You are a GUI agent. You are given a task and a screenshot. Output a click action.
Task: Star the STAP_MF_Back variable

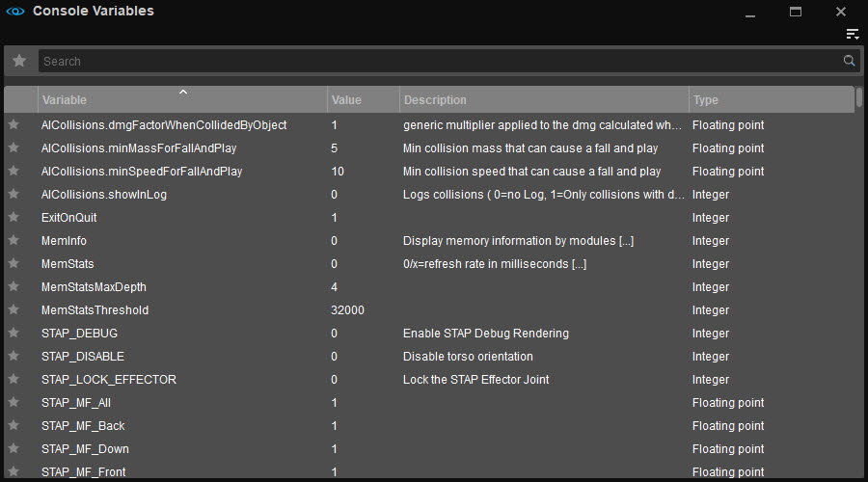click(x=14, y=425)
